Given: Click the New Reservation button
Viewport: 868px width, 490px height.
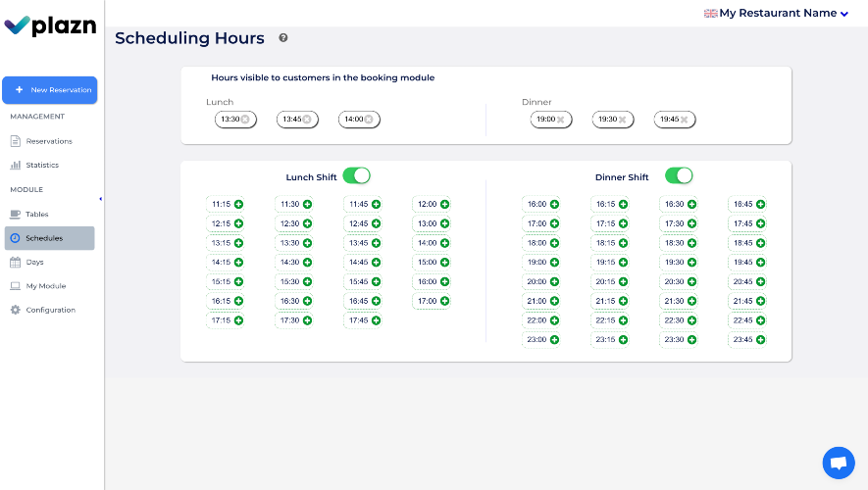Looking at the screenshot, I should (50, 90).
